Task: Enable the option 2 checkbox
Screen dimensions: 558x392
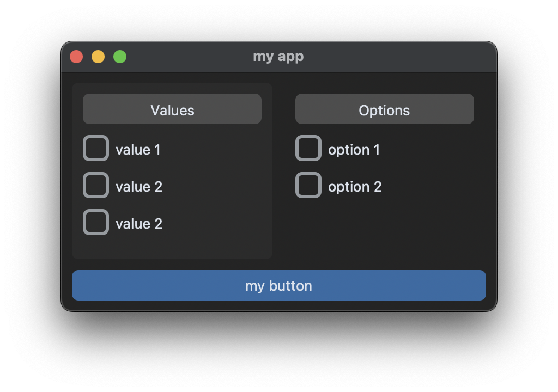Action: (308, 185)
